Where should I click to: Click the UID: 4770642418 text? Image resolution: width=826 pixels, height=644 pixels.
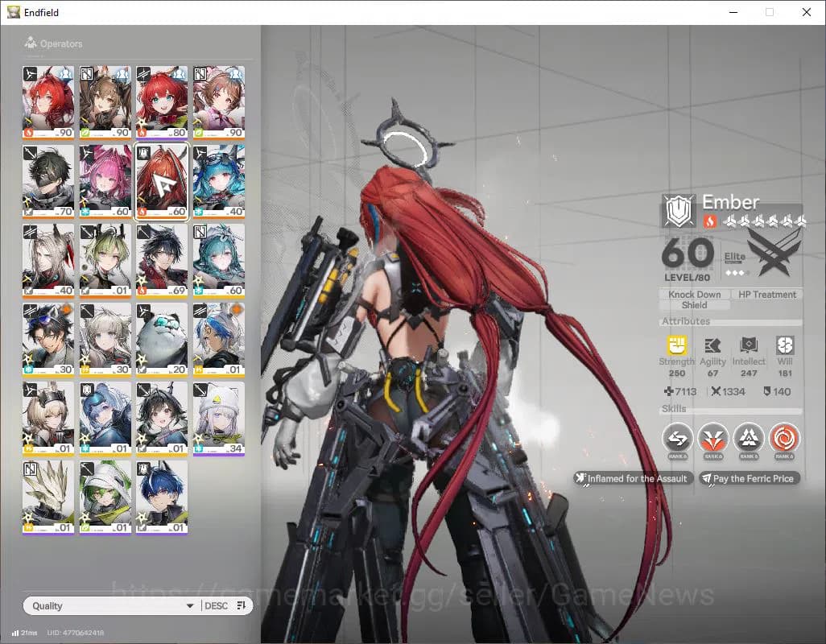click(x=76, y=633)
